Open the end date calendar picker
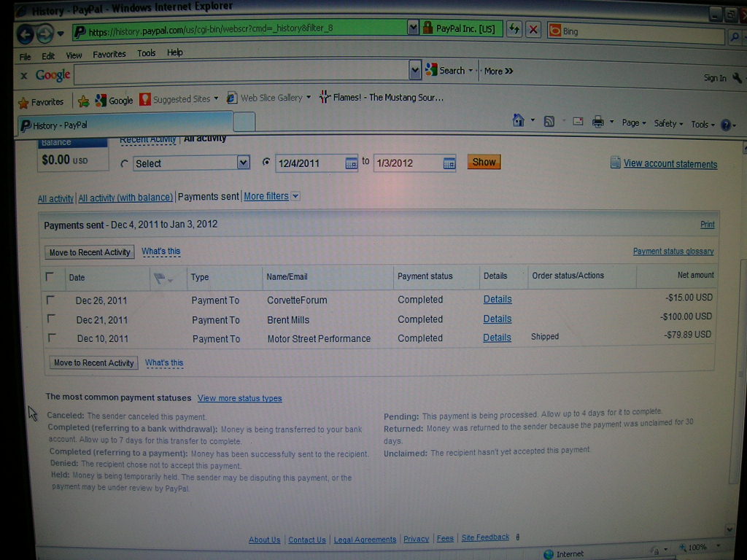The width and height of the screenshot is (747, 560). (x=449, y=163)
